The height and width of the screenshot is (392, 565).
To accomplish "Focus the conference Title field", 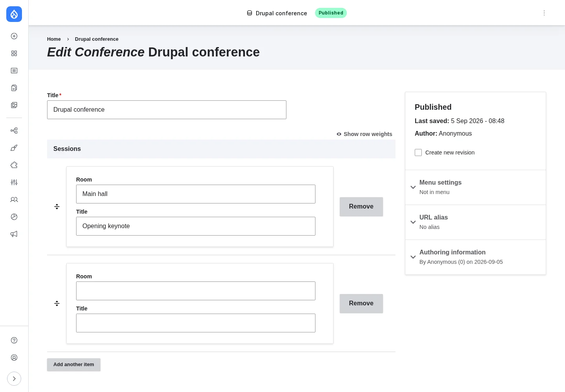I will coord(167,110).
